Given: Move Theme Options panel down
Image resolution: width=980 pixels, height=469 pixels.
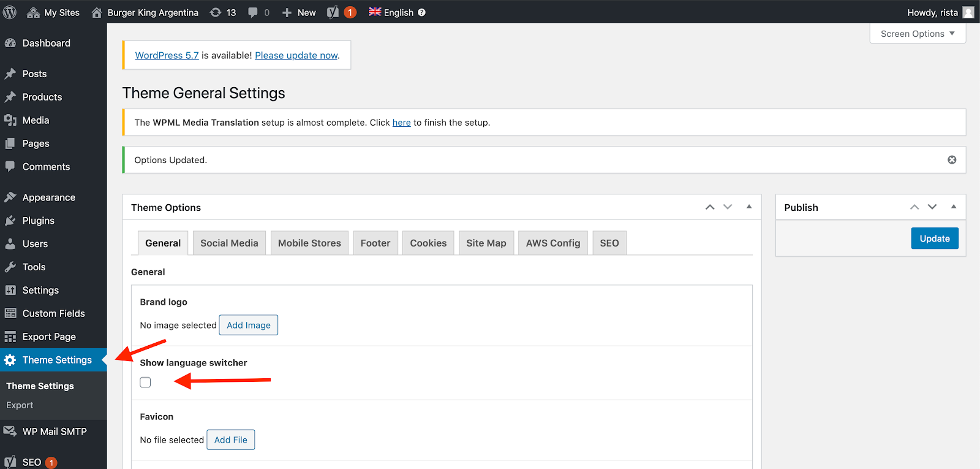Looking at the screenshot, I should tap(728, 207).
